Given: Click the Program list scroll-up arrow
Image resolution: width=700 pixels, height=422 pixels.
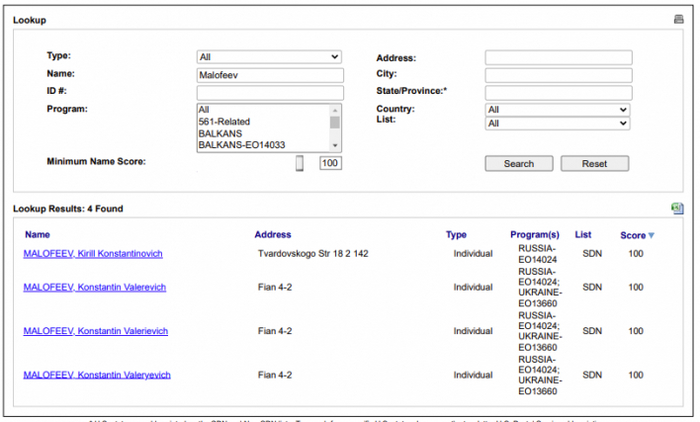Looking at the screenshot, I should (x=335, y=110).
